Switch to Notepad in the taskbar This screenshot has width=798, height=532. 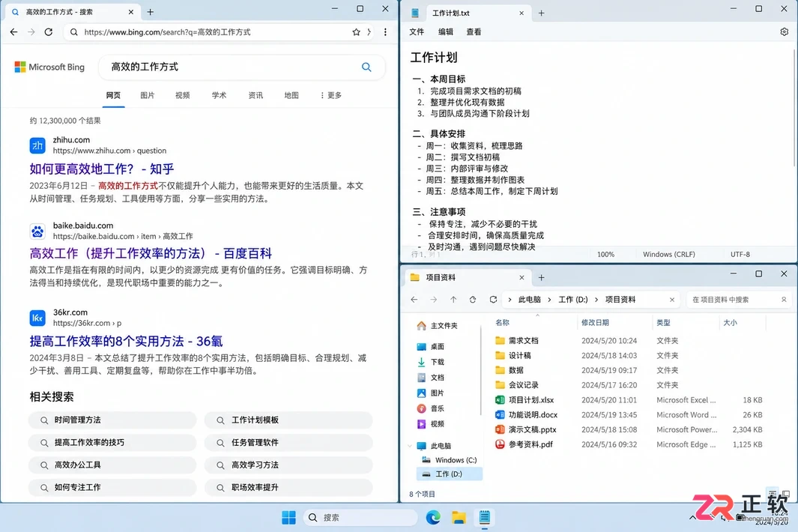(x=485, y=517)
